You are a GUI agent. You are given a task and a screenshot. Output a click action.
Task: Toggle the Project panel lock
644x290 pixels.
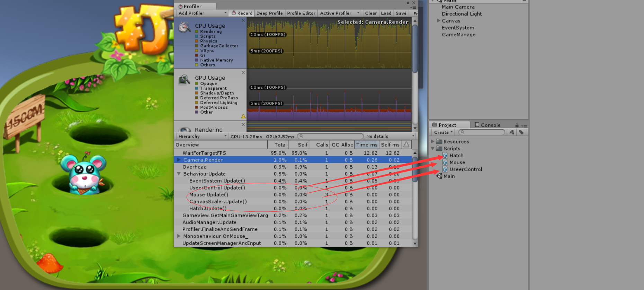pyautogui.click(x=517, y=125)
